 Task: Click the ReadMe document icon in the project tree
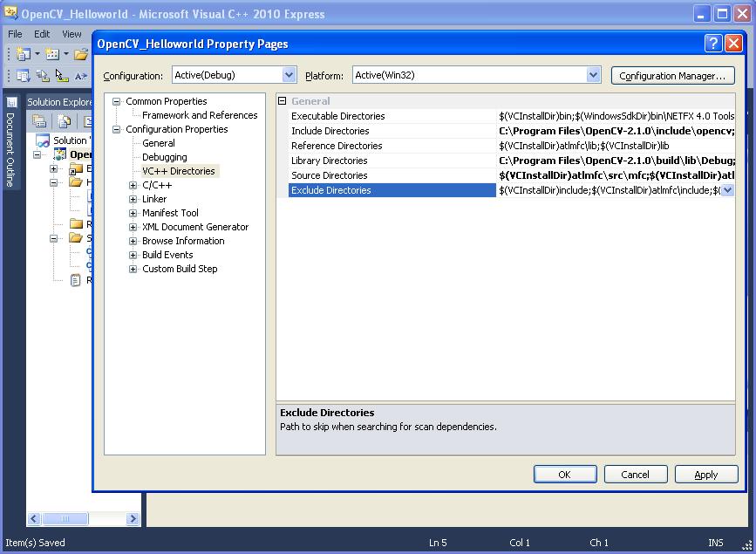pos(76,279)
